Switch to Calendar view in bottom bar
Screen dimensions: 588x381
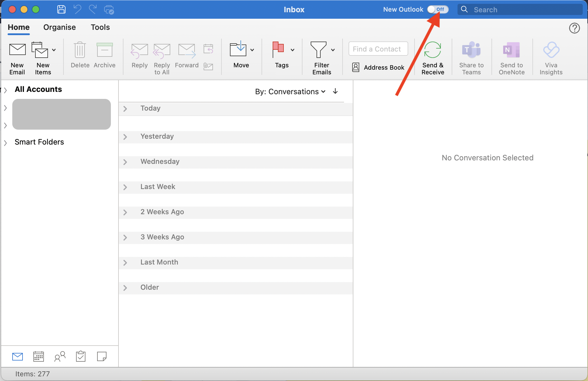(39, 356)
